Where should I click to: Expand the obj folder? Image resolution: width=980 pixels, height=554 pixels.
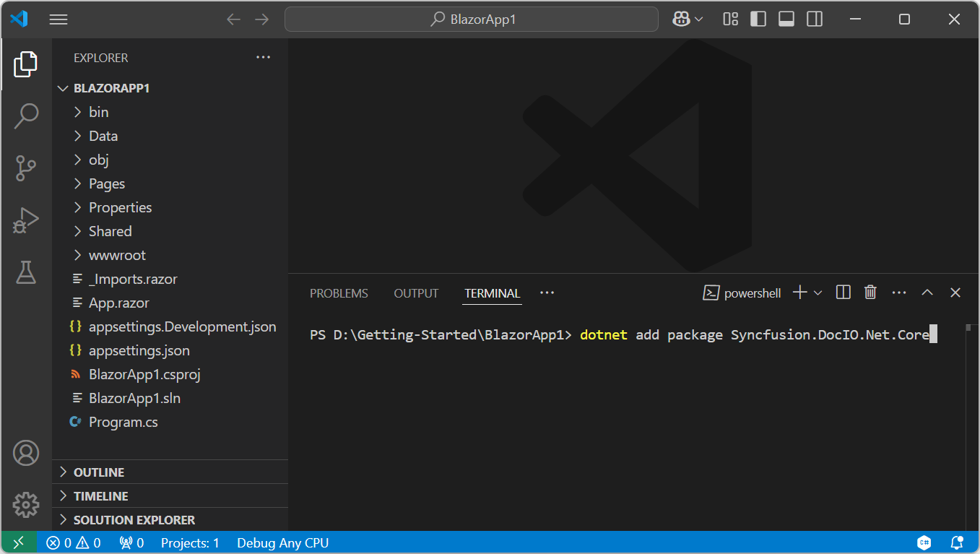[170, 160]
